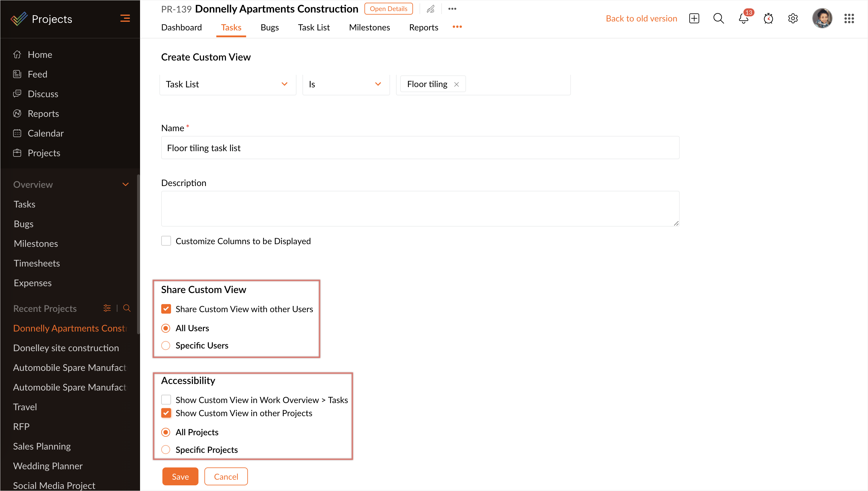The image size is (868, 491).
Task: Open Recent Projects filter settings icon
Action: (107, 308)
